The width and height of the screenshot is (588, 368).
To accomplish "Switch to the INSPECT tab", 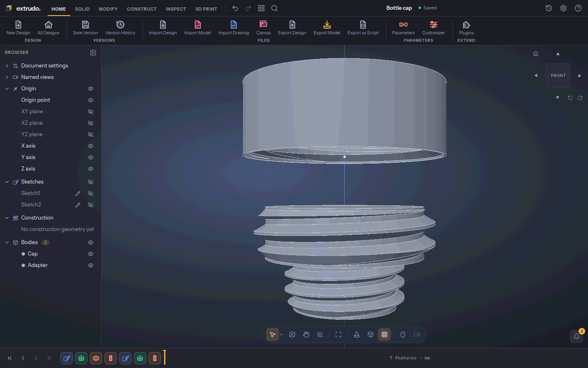I will coord(176,9).
